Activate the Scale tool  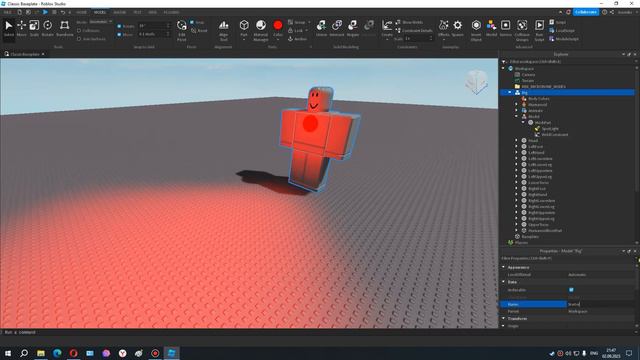coord(34,29)
